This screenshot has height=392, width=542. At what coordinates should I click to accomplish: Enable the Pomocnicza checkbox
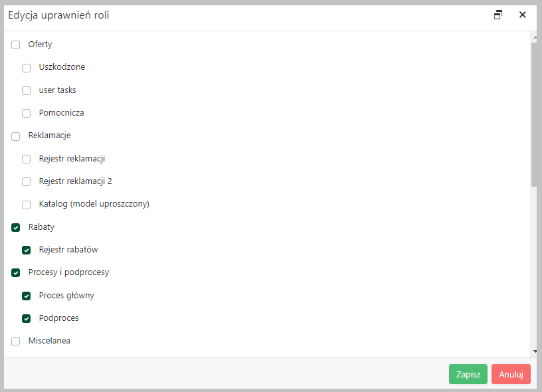tap(27, 114)
